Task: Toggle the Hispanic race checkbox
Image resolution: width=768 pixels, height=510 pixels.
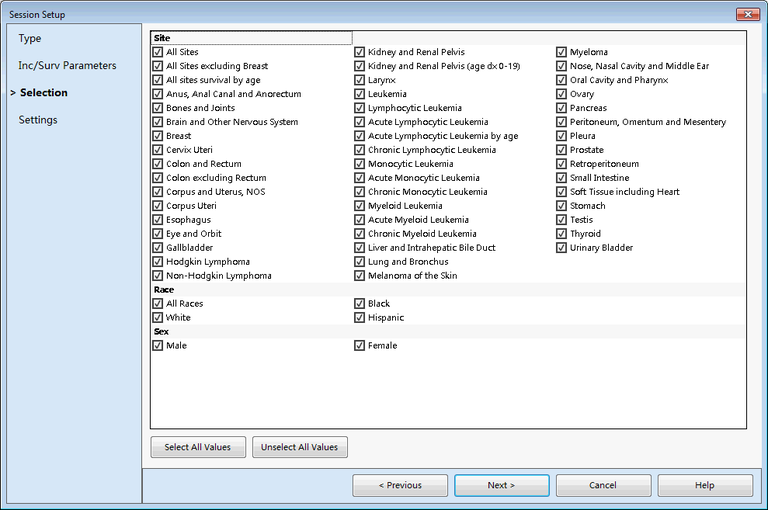Action: coord(360,318)
